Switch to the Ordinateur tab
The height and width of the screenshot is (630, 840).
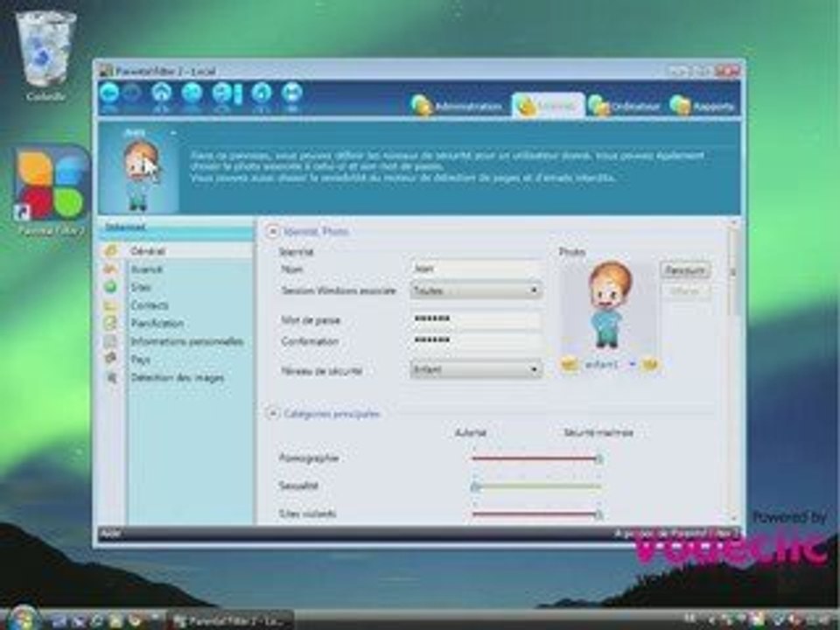click(x=625, y=106)
